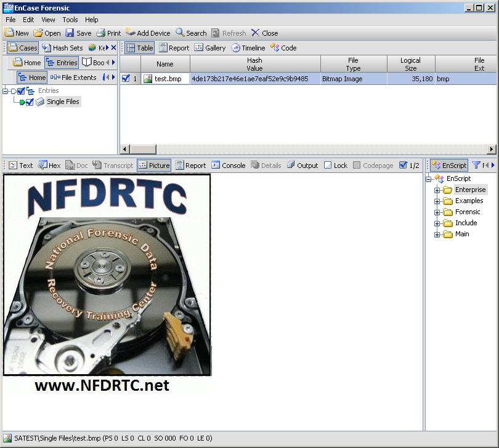Open the Hash Sets tab
Screen dimensions: 499x448
tap(63, 48)
